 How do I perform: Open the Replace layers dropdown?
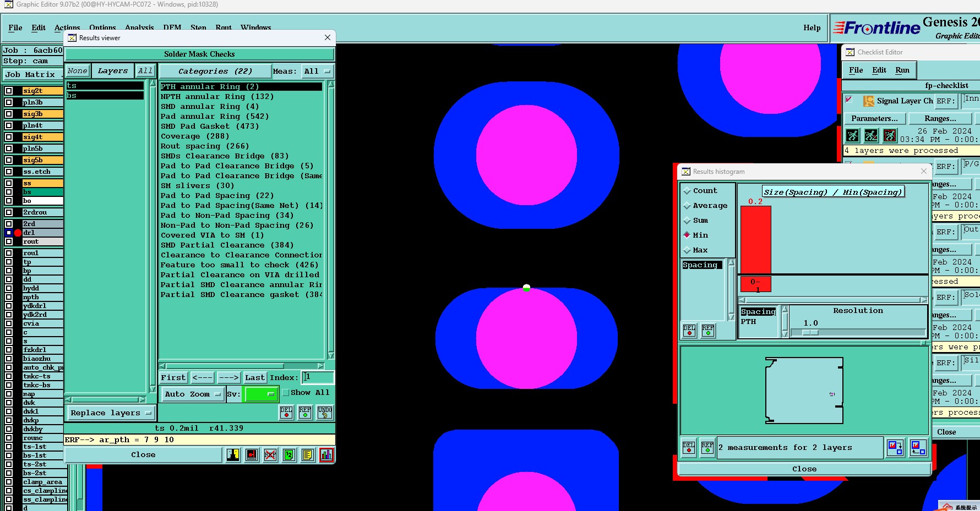[111, 413]
